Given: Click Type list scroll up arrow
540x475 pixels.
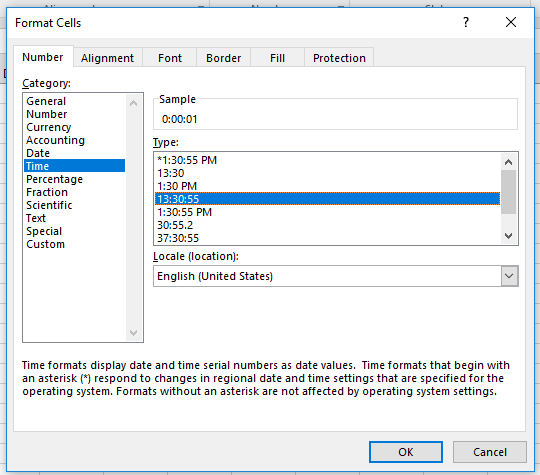Looking at the screenshot, I should coord(508,162).
